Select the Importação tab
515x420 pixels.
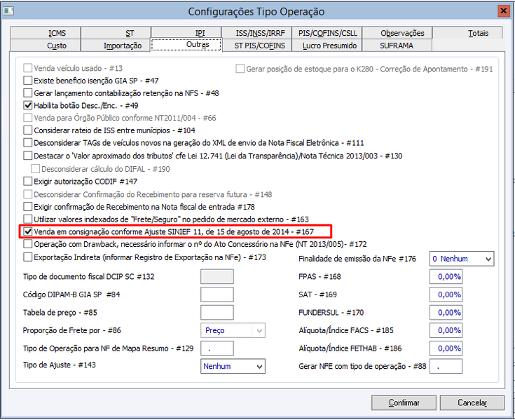pos(116,46)
